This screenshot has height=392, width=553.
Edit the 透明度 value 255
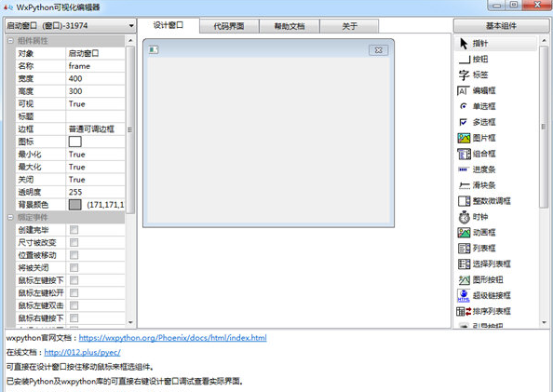(x=95, y=192)
